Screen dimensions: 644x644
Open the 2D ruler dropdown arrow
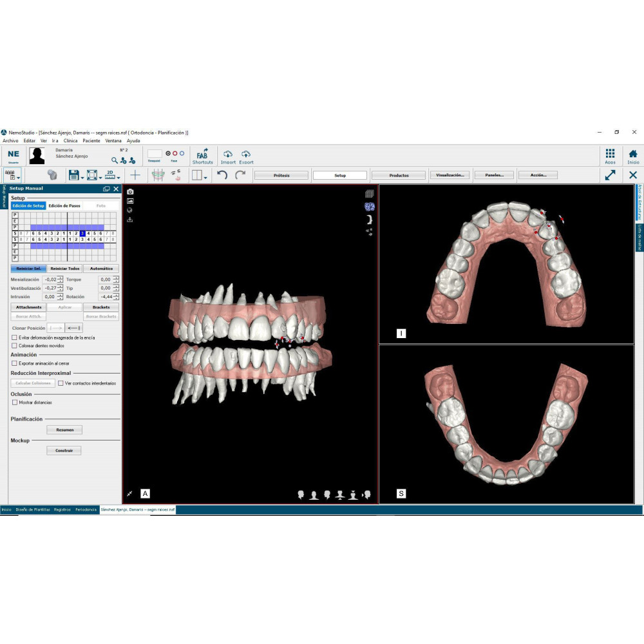(118, 178)
